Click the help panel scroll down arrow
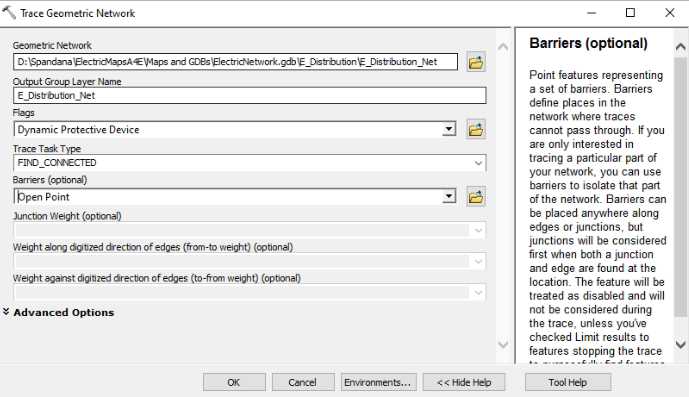 (x=680, y=345)
